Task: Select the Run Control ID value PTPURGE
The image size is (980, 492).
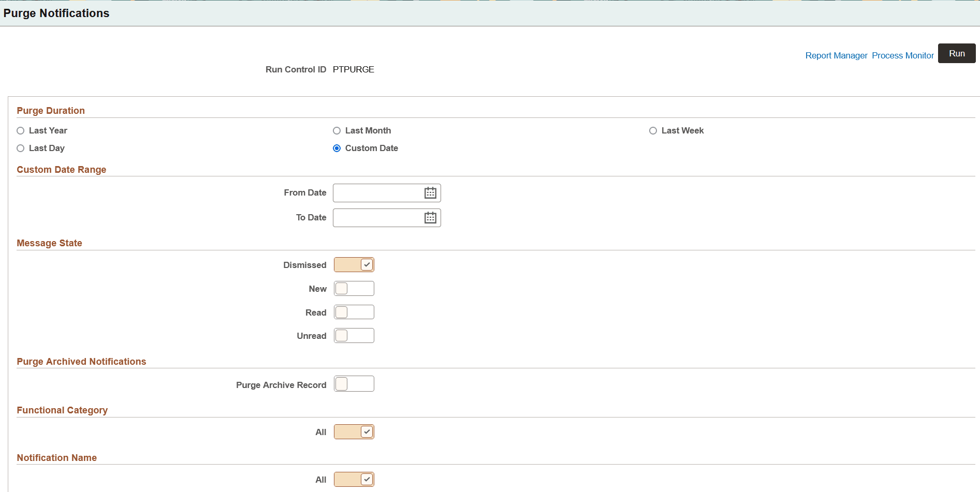Action: click(354, 69)
